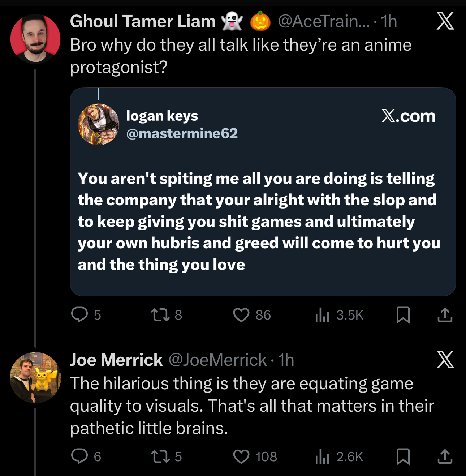Screen dimensions: 466x476
Task: Like Ghoul Tamer Liam's post
Action: point(241,314)
